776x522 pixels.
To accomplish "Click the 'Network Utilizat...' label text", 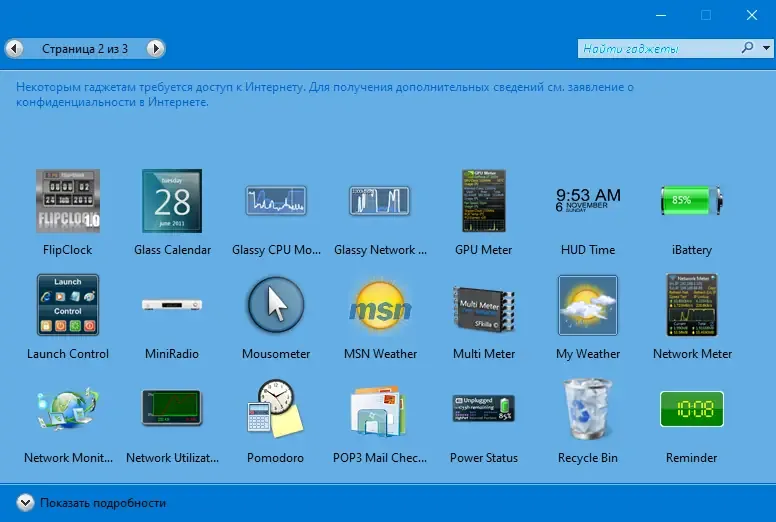I will pyautogui.click(x=172, y=458).
